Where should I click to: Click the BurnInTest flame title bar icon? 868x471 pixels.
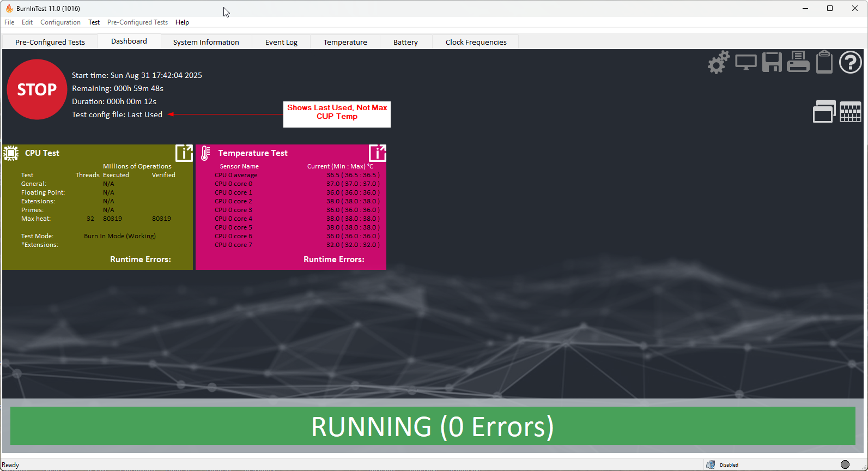9,8
